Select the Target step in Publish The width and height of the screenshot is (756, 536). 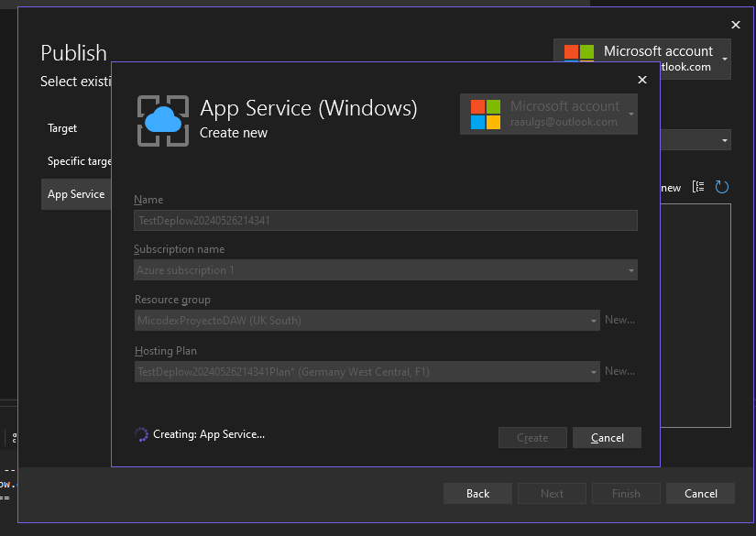point(62,128)
